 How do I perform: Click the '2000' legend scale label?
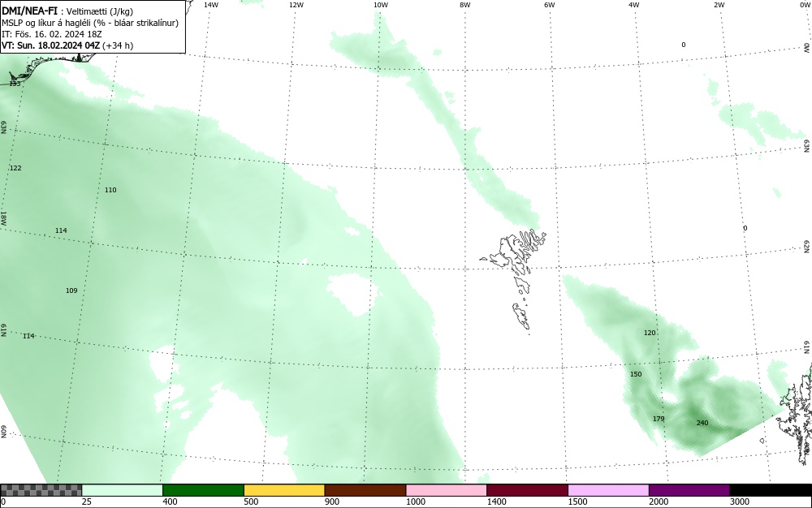659,502
